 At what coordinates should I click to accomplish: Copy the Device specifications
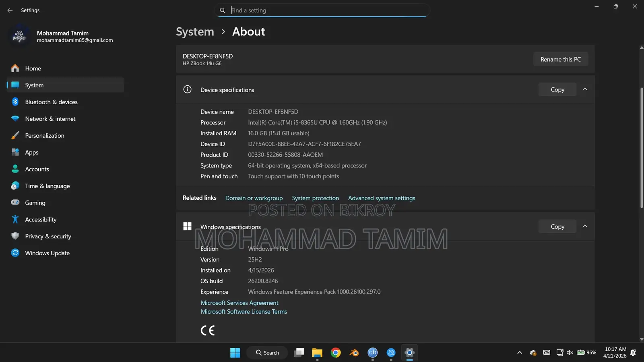click(557, 89)
